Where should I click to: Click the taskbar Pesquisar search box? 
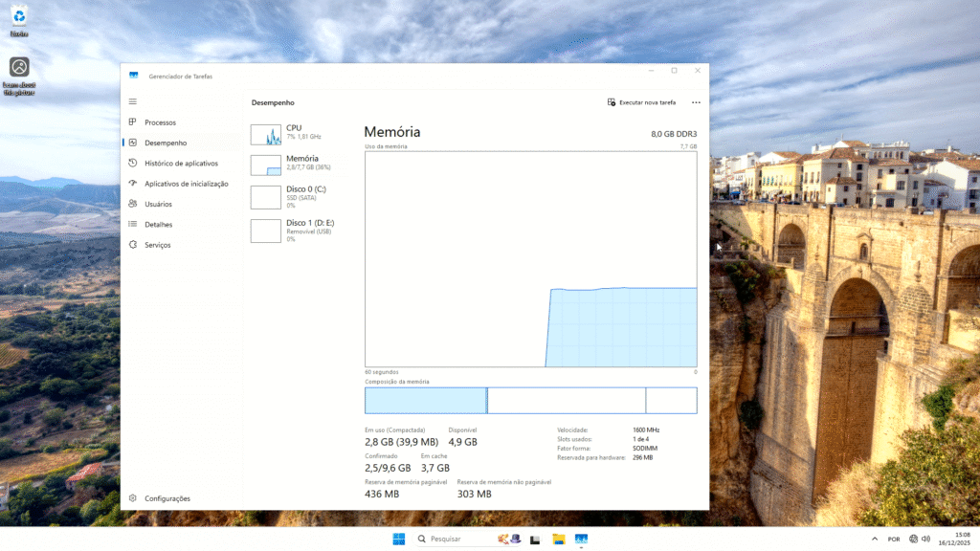(x=452, y=539)
